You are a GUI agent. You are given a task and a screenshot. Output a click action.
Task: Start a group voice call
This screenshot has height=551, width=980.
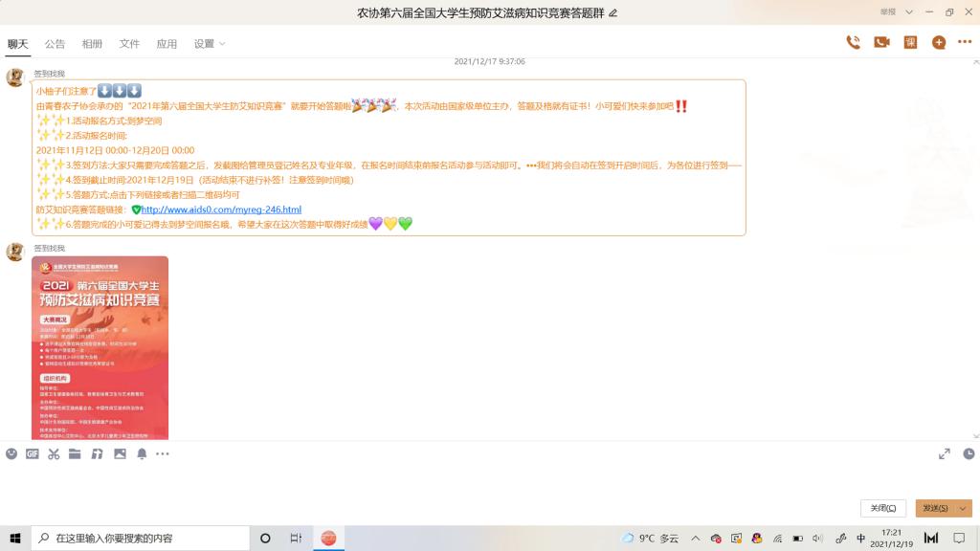click(853, 42)
